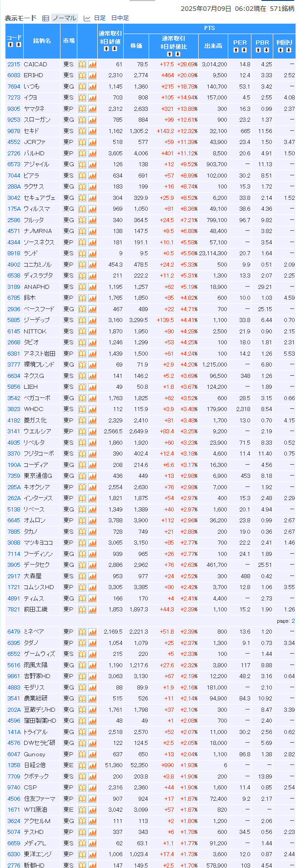Viewport: 301px width, 868px height.
Task: Sort PTS 8日終値比 column ascending
Action: coord(169,55)
